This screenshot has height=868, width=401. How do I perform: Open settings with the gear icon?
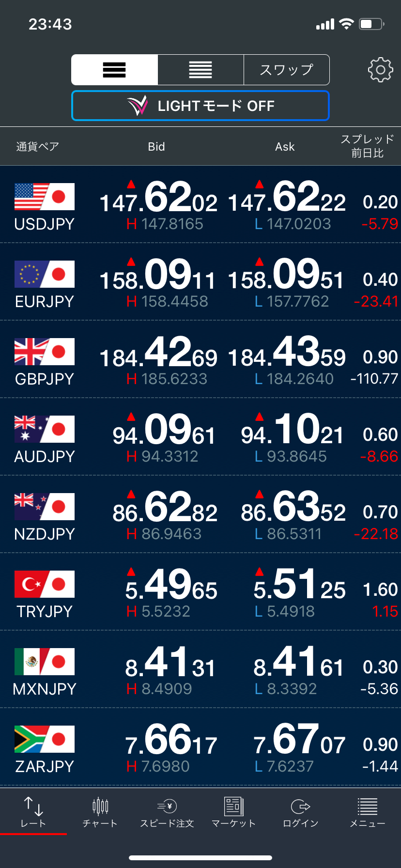pos(380,70)
